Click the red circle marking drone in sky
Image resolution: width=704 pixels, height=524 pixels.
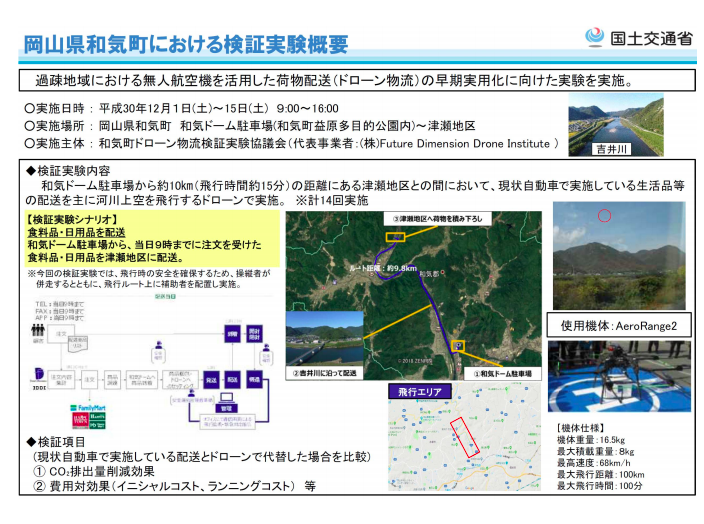pos(604,216)
